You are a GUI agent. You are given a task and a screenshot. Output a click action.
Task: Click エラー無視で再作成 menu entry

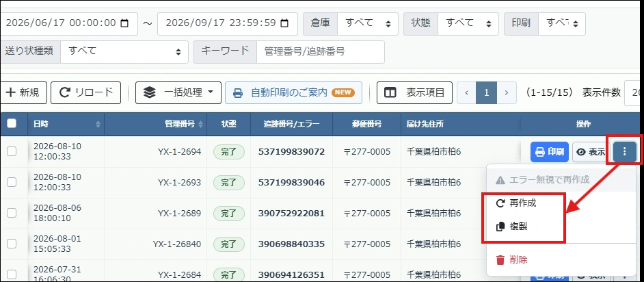pos(561,179)
